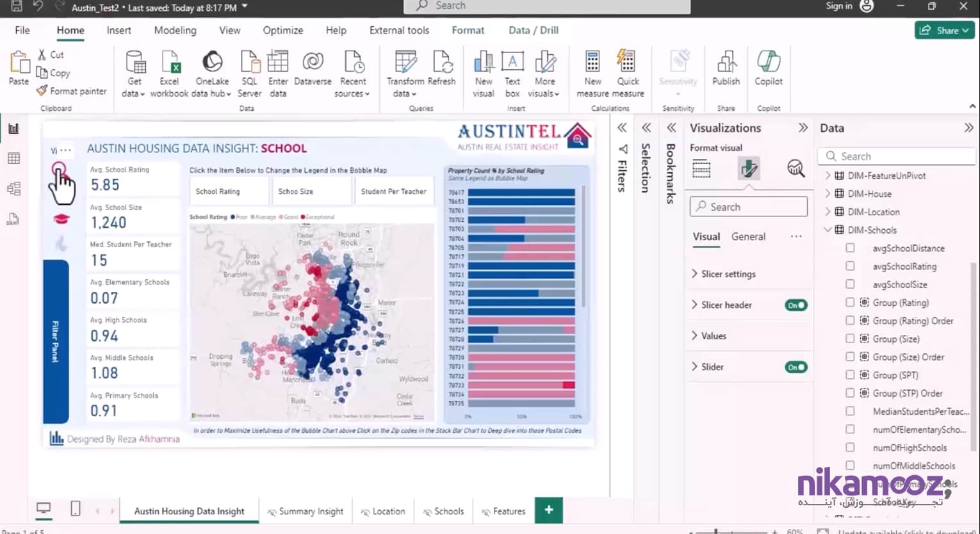Viewport: 980px width, 534px height.
Task: Collapse the DIM-Schools table
Action: coord(828,230)
